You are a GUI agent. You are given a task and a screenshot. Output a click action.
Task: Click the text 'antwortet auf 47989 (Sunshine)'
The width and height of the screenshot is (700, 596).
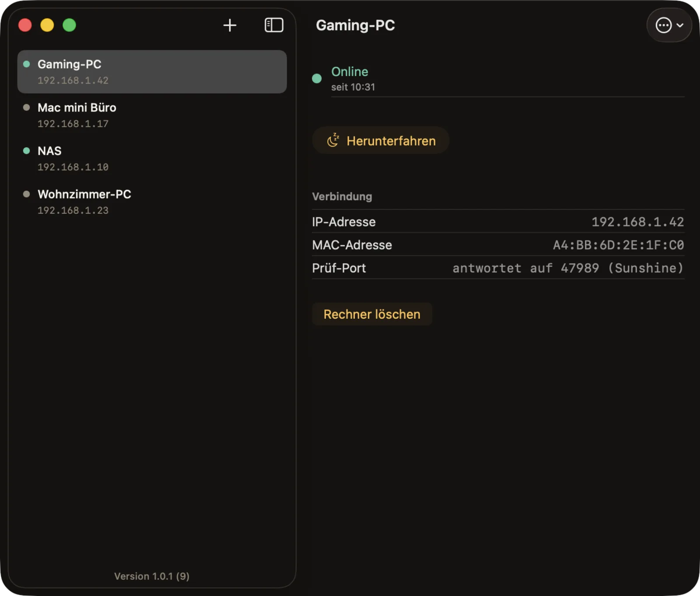[x=568, y=268]
